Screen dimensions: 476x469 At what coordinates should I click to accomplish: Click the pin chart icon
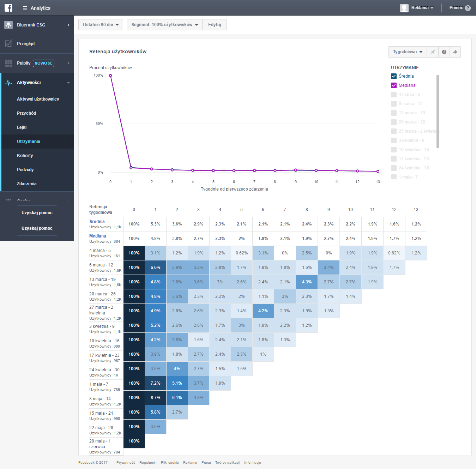[433, 52]
